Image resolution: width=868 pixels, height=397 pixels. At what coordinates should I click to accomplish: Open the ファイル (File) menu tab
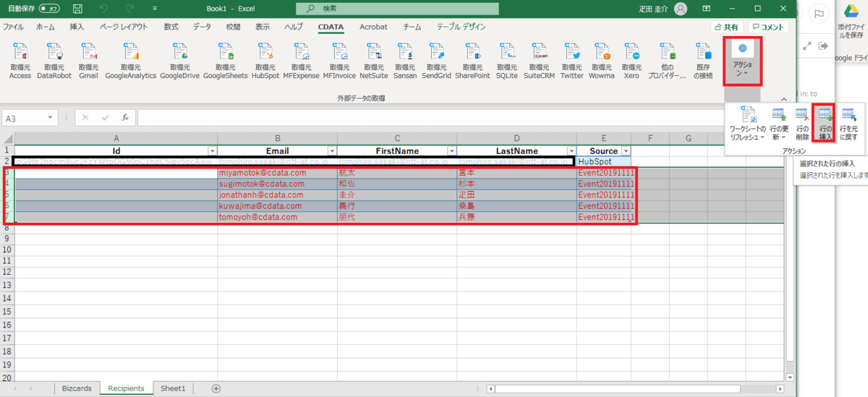tap(13, 27)
